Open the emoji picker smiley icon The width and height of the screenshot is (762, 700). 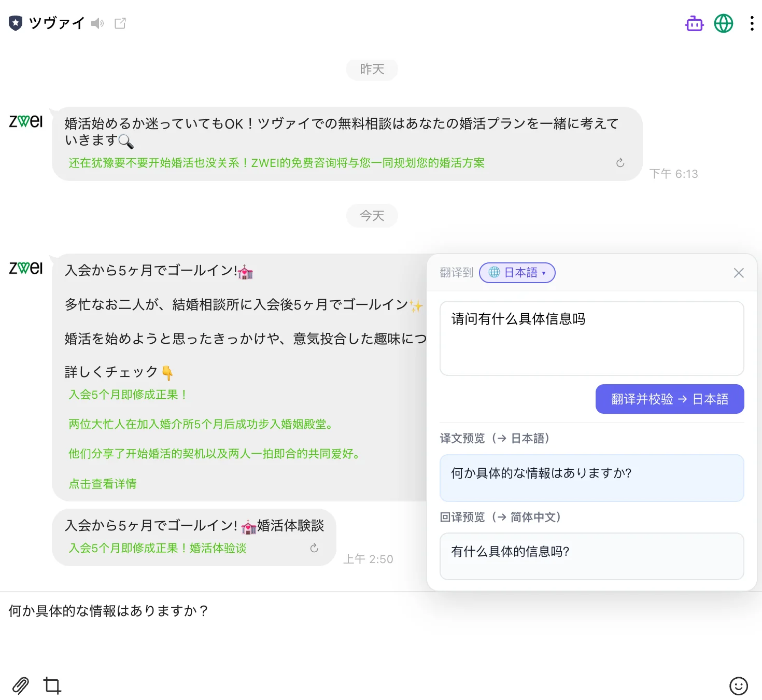[x=738, y=685]
